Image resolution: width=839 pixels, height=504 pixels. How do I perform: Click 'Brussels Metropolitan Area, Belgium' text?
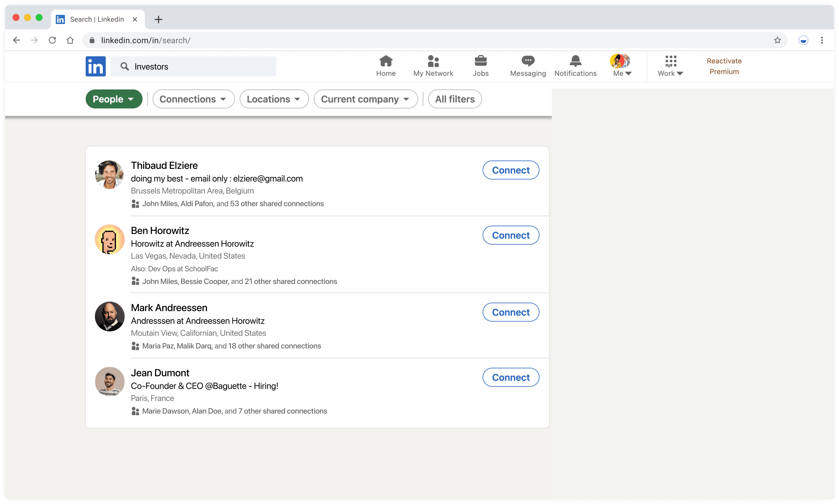click(192, 191)
